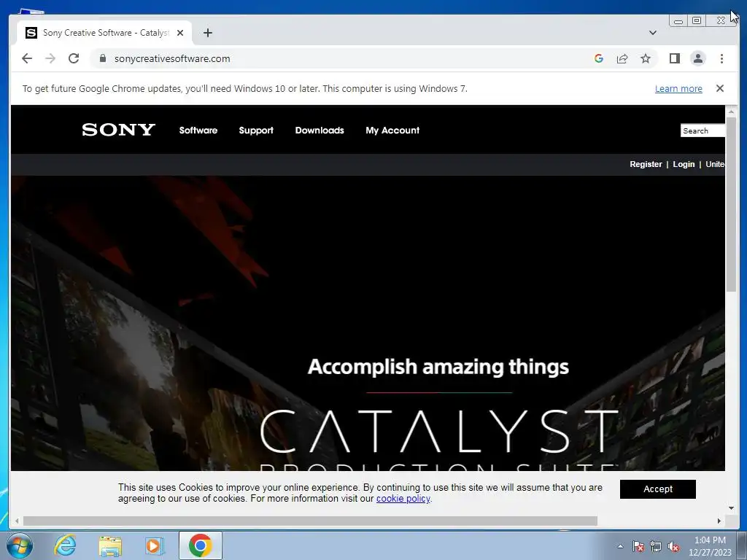
Task: Open Windows Media Player from taskbar
Action: click(x=155, y=545)
